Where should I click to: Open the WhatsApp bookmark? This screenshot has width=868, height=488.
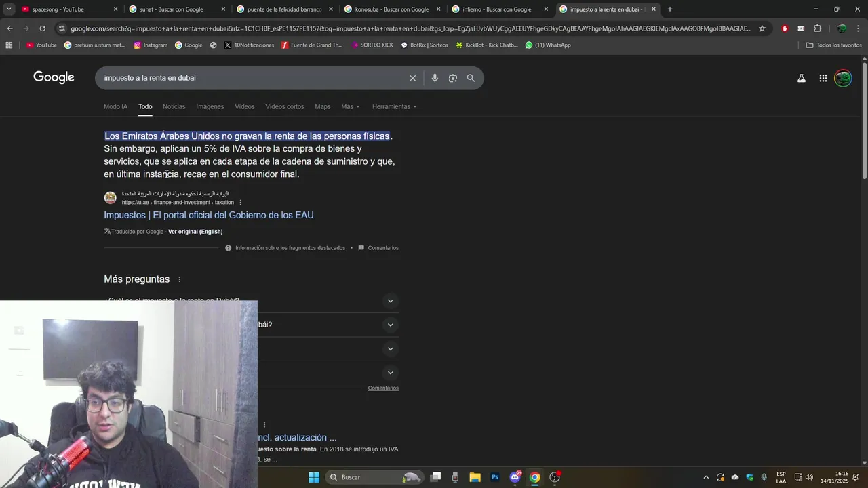point(548,45)
